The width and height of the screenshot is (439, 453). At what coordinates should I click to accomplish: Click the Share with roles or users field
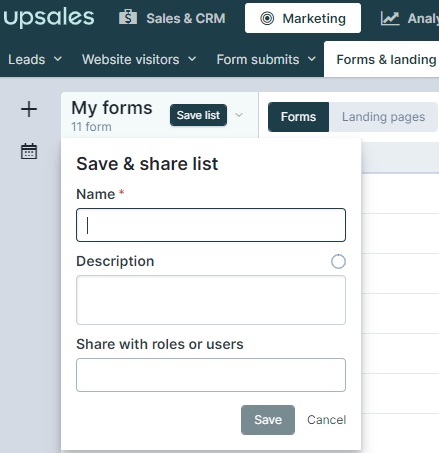tap(211, 375)
